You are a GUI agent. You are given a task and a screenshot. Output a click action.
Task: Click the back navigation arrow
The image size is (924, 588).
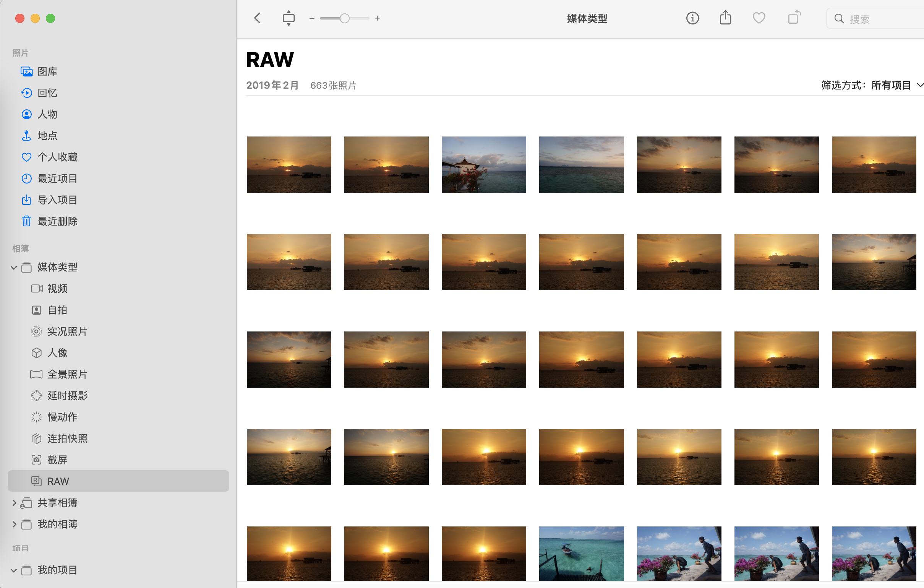click(x=258, y=18)
